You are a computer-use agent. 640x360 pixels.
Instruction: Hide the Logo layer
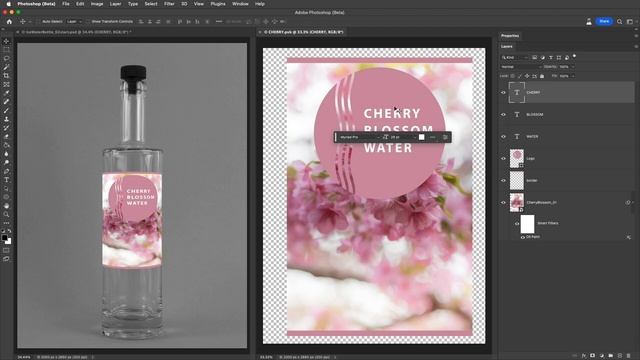503,158
